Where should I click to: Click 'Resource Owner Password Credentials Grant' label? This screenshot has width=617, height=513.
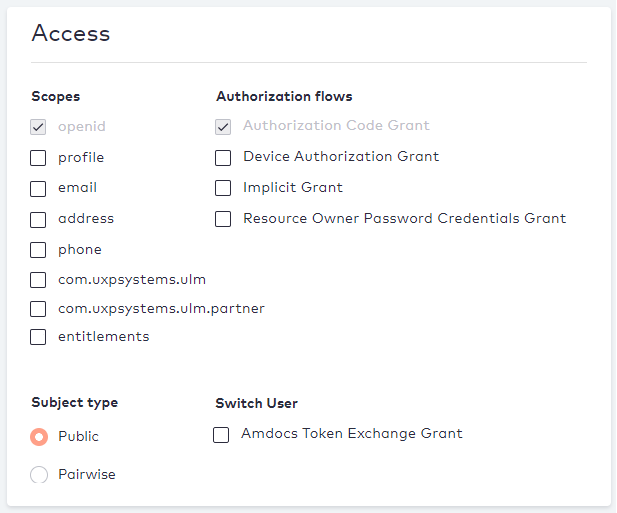click(x=405, y=218)
